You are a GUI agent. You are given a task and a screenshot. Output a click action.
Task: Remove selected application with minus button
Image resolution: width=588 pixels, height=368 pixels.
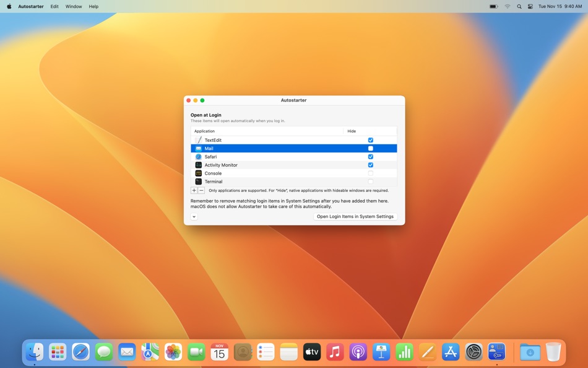201,190
